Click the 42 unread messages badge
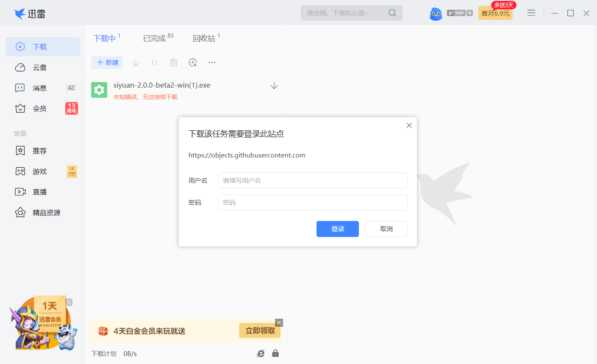 [x=71, y=88]
